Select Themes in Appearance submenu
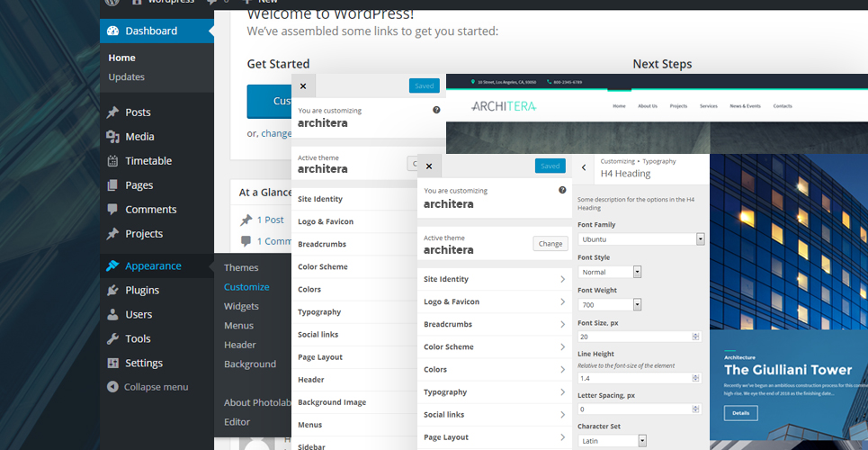 tap(241, 267)
